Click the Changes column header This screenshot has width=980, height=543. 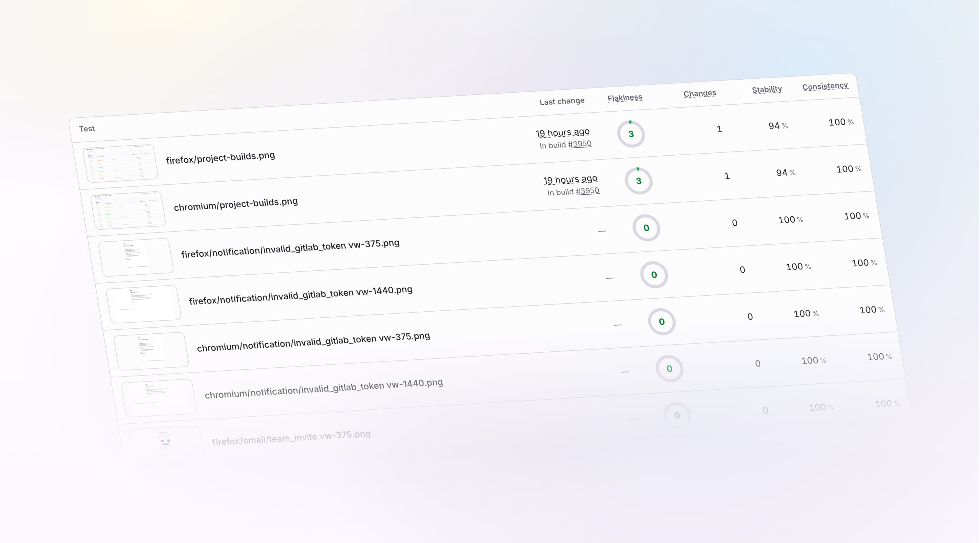[700, 93]
